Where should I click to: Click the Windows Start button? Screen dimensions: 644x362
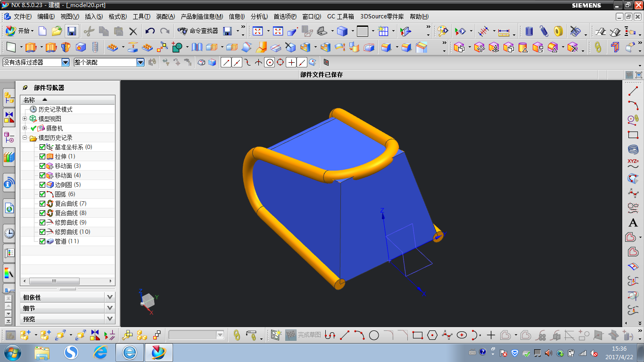point(12,352)
